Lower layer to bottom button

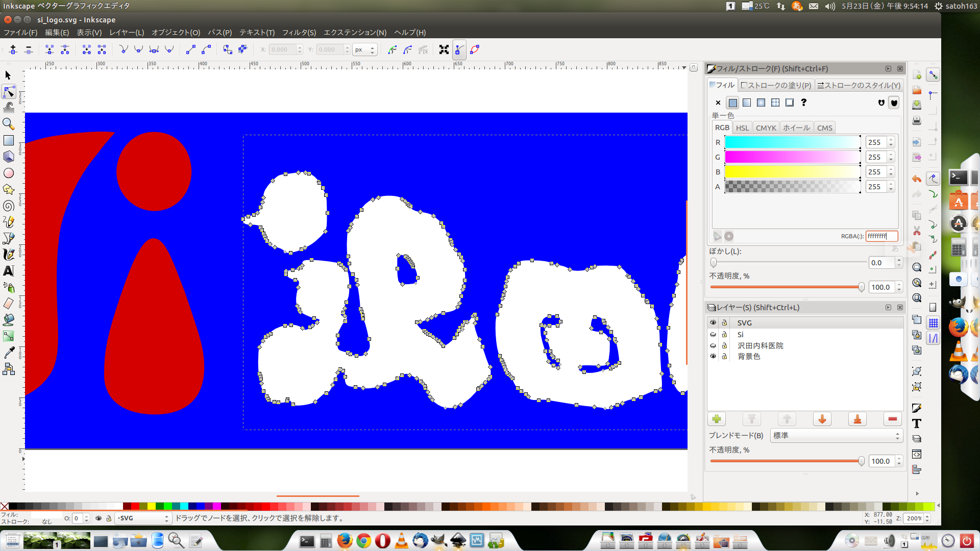857,419
